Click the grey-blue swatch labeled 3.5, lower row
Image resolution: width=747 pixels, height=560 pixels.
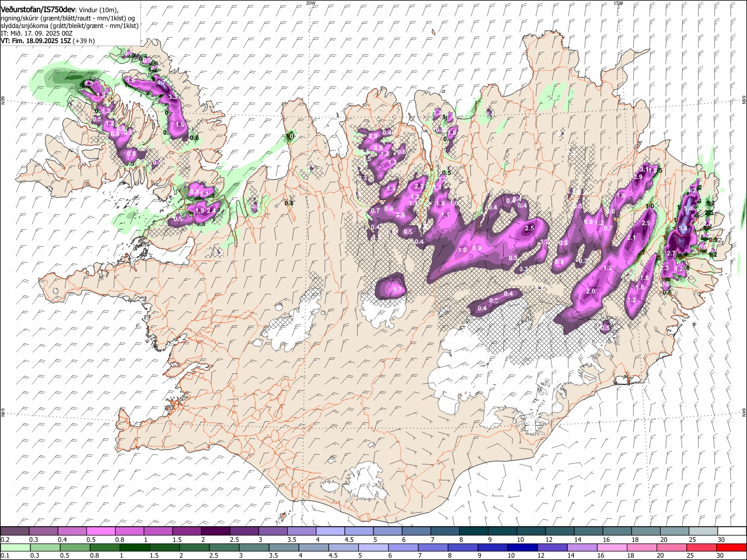click(283, 547)
